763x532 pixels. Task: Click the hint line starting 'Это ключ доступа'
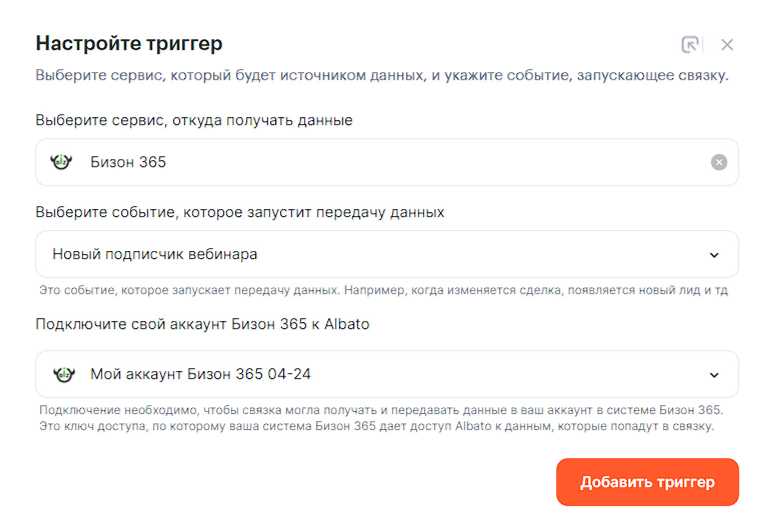(377, 426)
